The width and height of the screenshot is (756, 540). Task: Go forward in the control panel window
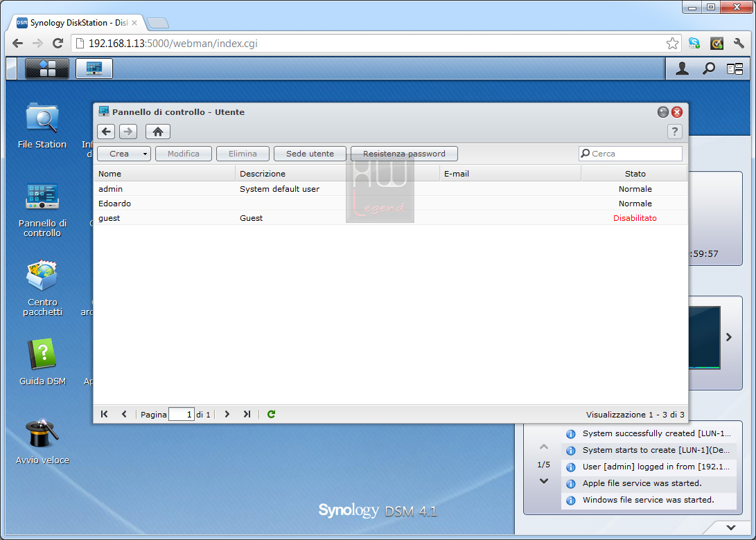pyautogui.click(x=128, y=132)
